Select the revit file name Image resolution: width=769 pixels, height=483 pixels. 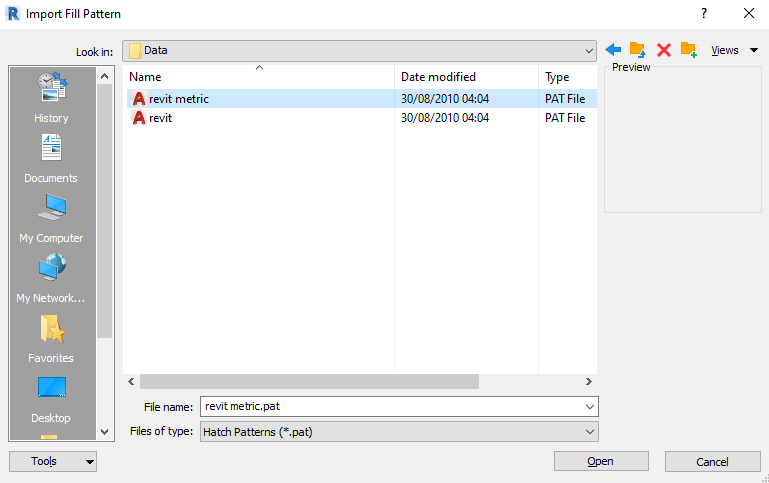pyautogui.click(x=160, y=118)
